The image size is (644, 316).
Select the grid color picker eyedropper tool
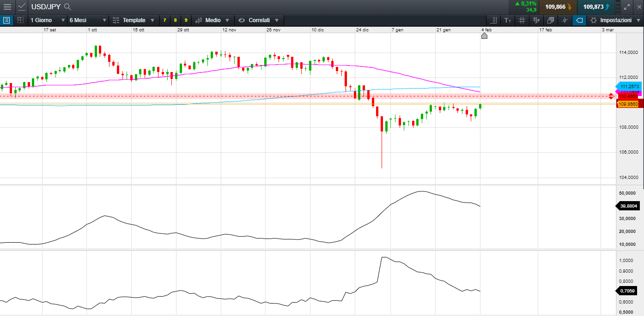[536, 20]
